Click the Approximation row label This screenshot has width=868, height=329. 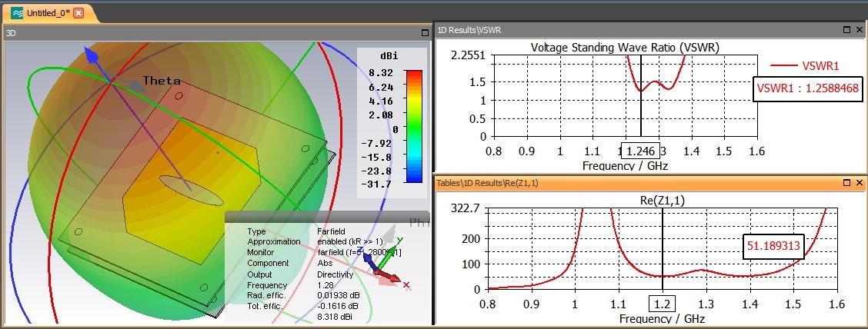click(273, 241)
